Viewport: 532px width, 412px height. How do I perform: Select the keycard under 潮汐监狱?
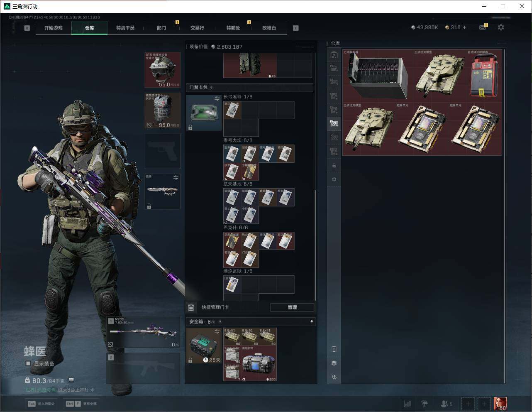coord(232,284)
